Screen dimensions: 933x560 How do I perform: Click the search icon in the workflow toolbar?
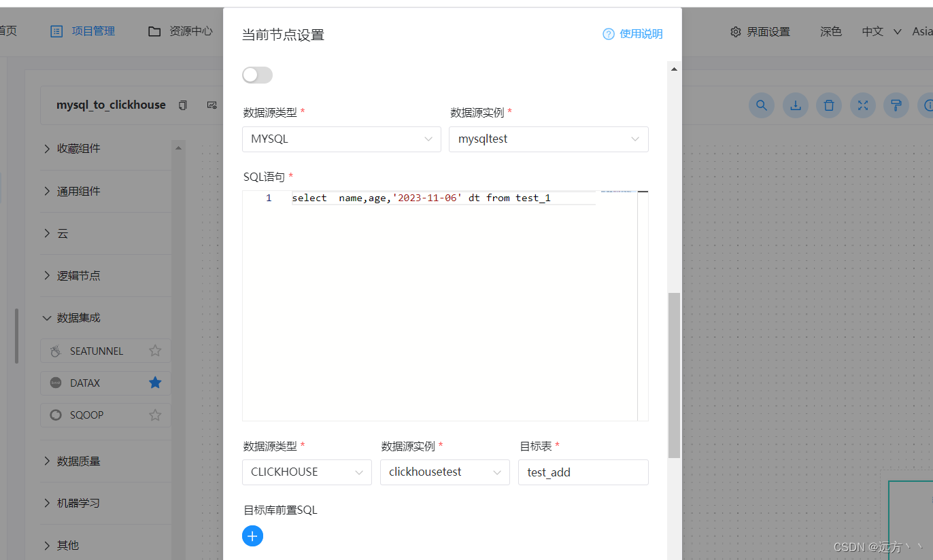tap(762, 105)
